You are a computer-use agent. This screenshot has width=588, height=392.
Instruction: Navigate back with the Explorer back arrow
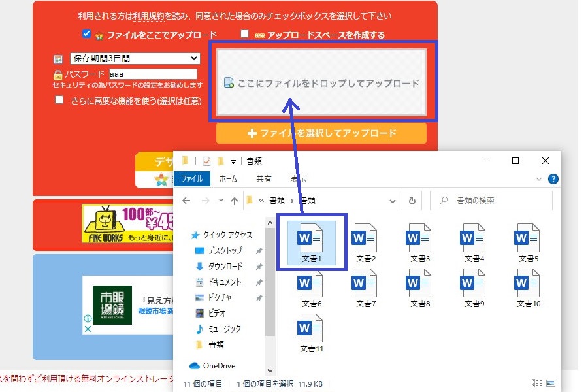[186, 201]
